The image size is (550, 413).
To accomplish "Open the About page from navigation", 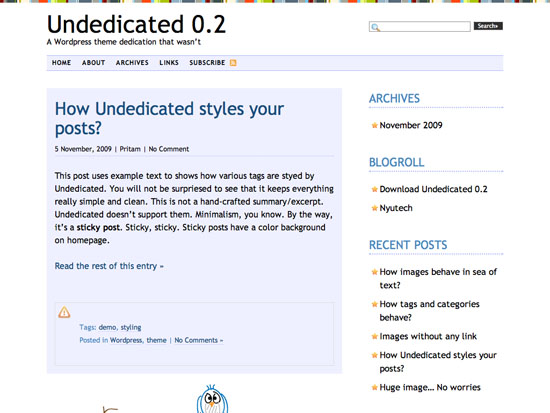I will click(93, 63).
